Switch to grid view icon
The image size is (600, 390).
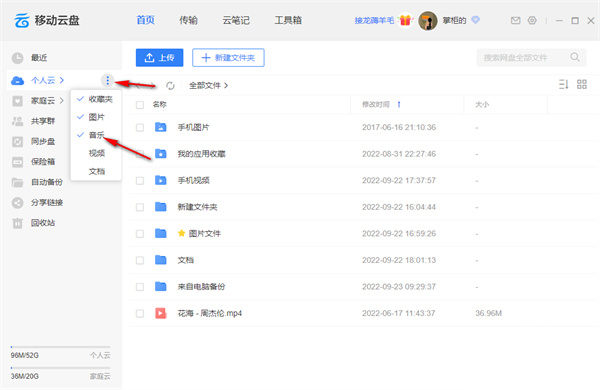click(x=582, y=84)
